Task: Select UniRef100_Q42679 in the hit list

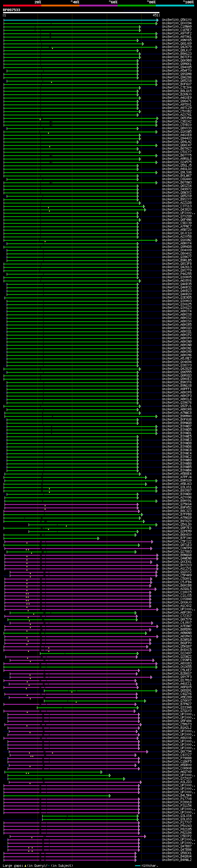Action: [x=176, y=47]
